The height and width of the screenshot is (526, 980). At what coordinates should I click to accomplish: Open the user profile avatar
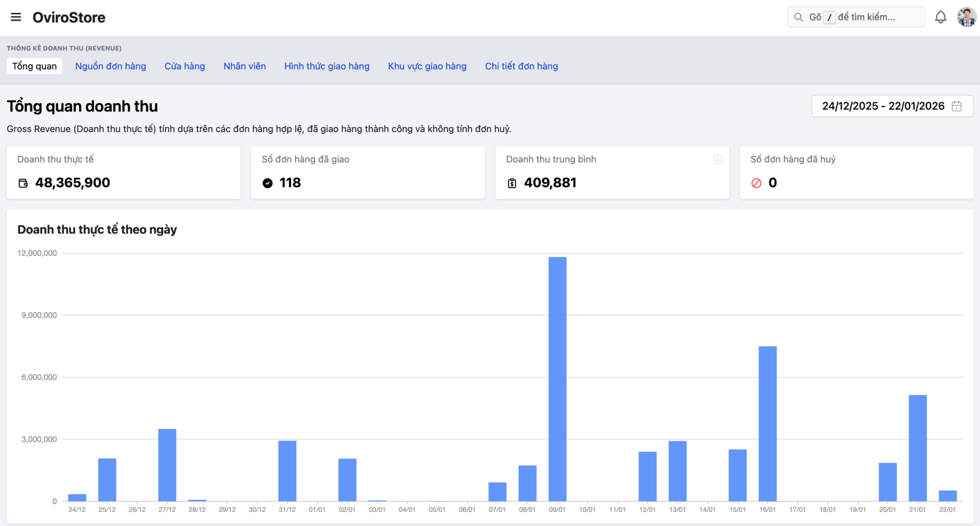pyautogui.click(x=966, y=17)
